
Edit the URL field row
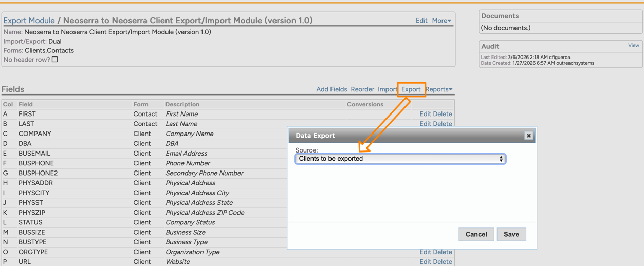coord(425,262)
